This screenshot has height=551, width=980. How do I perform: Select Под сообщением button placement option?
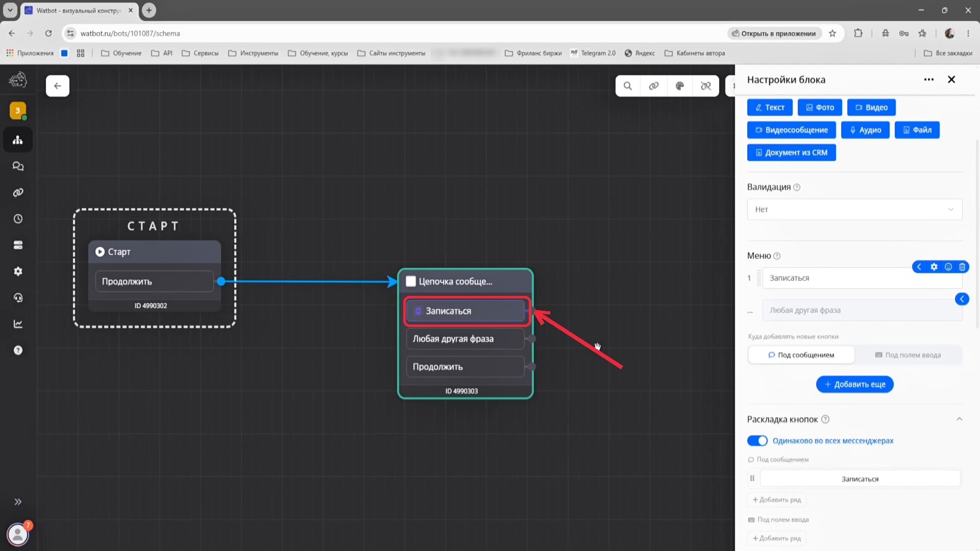(x=801, y=355)
